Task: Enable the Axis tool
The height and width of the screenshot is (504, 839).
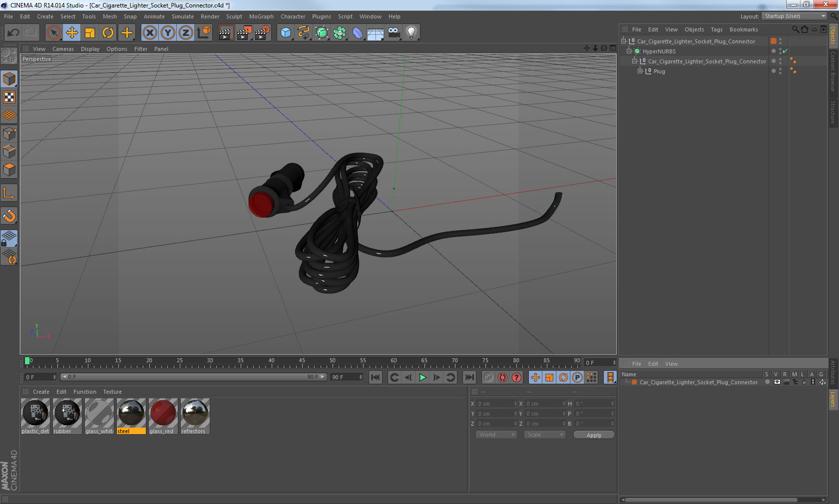Action: pyautogui.click(x=9, y=193)
